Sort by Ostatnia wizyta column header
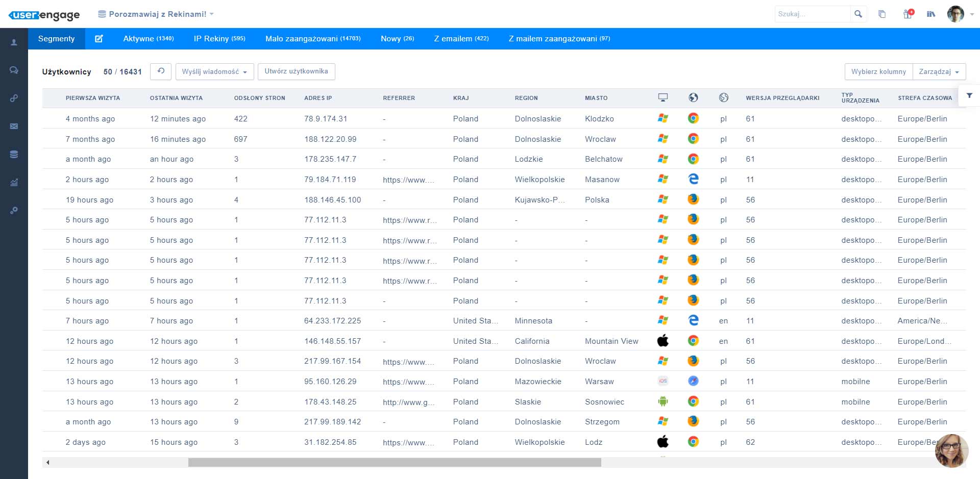980x479 pixels. pyautogui.click(x=176, y=98)
